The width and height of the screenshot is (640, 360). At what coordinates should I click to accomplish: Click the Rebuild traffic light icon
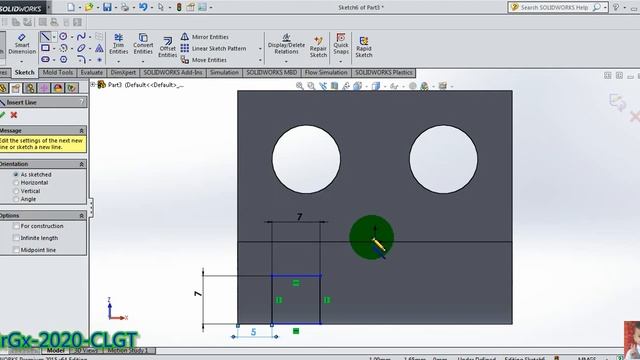[x=179, y=7]
